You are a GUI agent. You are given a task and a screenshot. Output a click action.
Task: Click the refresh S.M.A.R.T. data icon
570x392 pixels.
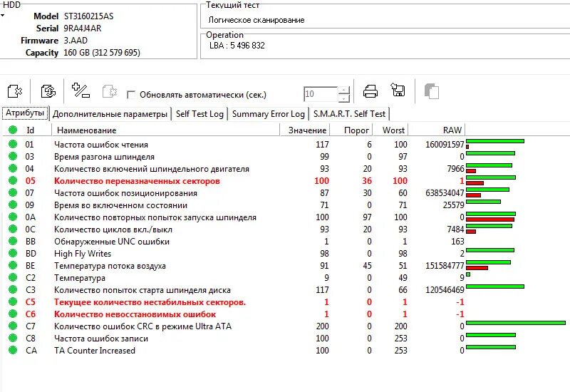coord(48,91)
